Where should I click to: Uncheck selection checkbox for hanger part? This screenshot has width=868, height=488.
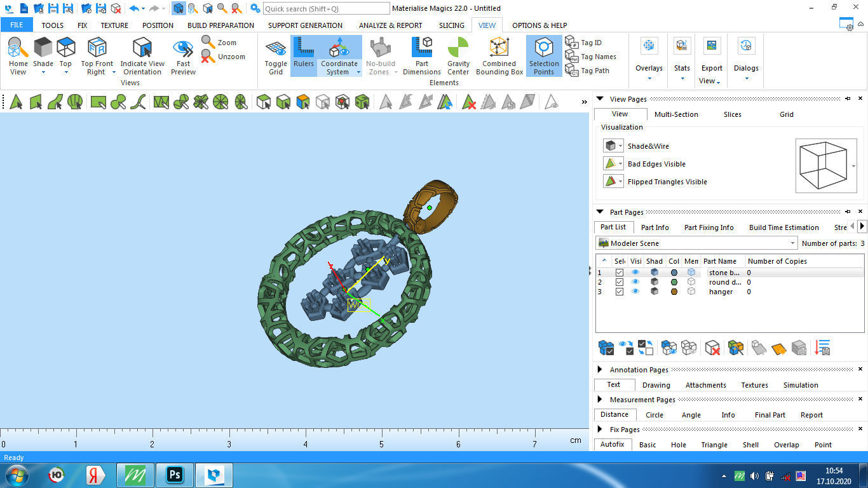(x=620, y=292)
